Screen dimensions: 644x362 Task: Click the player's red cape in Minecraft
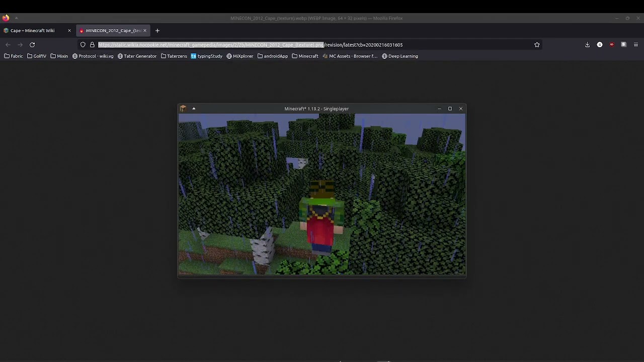320,225
